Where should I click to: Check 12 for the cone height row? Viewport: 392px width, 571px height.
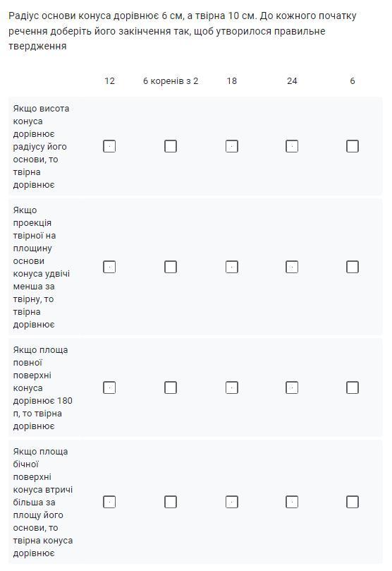pyautogui.click(x=109, y=146)
